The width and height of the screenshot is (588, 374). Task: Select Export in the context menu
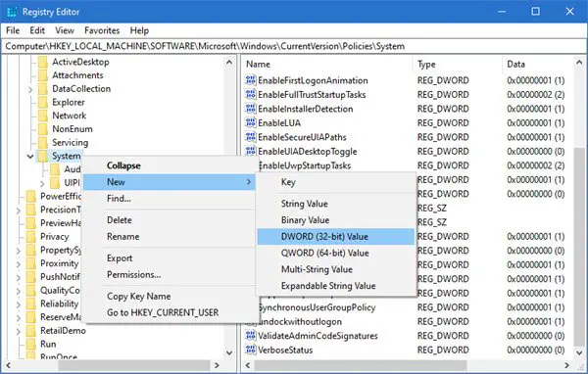[169, 258]
